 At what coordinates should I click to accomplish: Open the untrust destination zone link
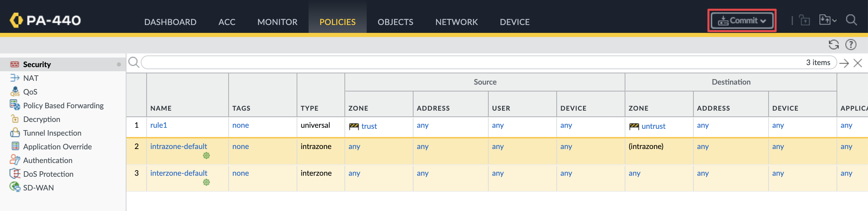coord(653,126)
